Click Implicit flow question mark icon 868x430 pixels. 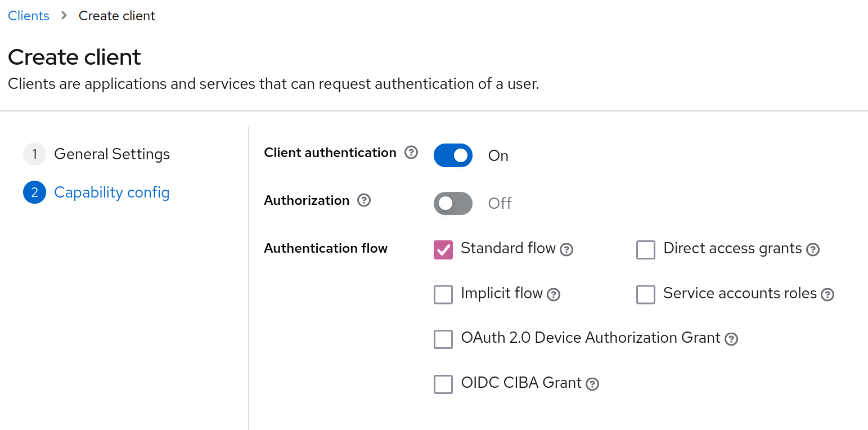click(554, 294)
